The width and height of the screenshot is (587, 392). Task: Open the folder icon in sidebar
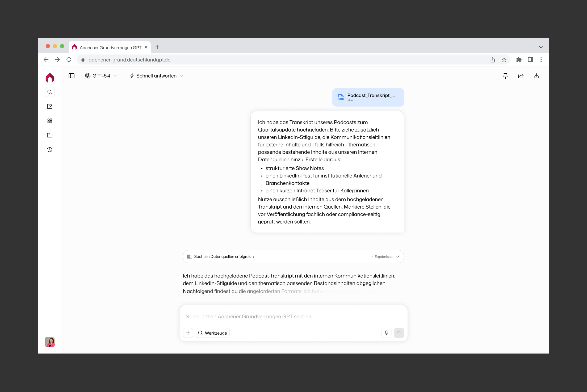[x=50, y=135]
